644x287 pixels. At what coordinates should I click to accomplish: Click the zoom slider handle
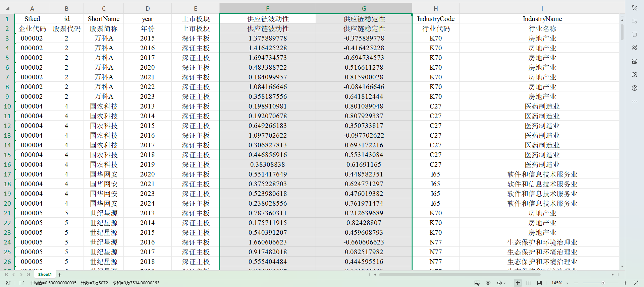tap(603, 283)
